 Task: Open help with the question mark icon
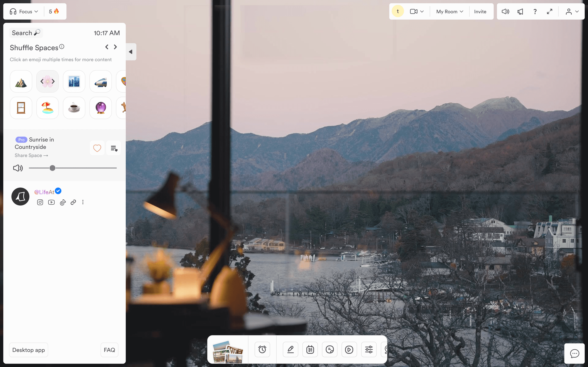535,11
